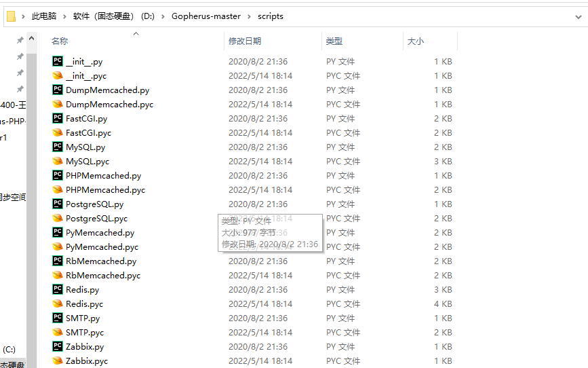Click the second pin icon in sidebar
Screen dimensions: 588x368
(x=20, y=56)
